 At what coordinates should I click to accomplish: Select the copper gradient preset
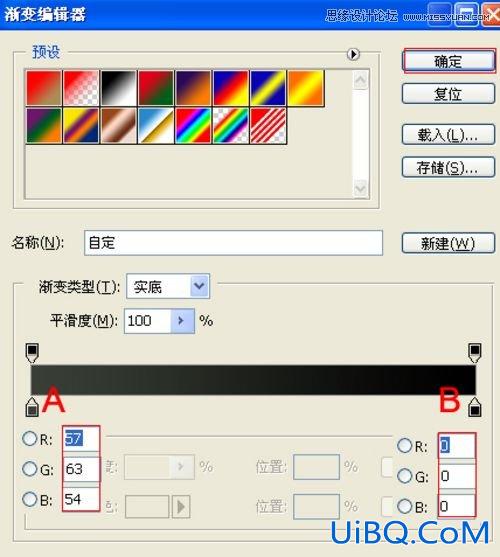click(x=119, y=126)
